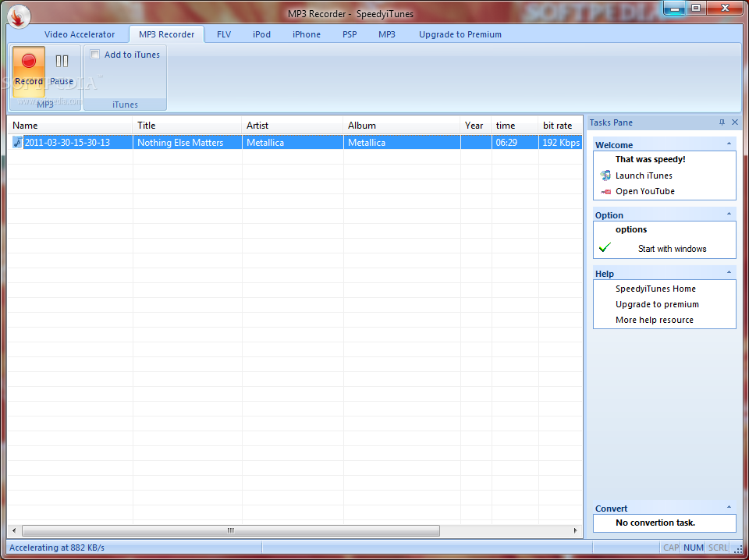Click the That was speedy! heading

tap(650, 159)
